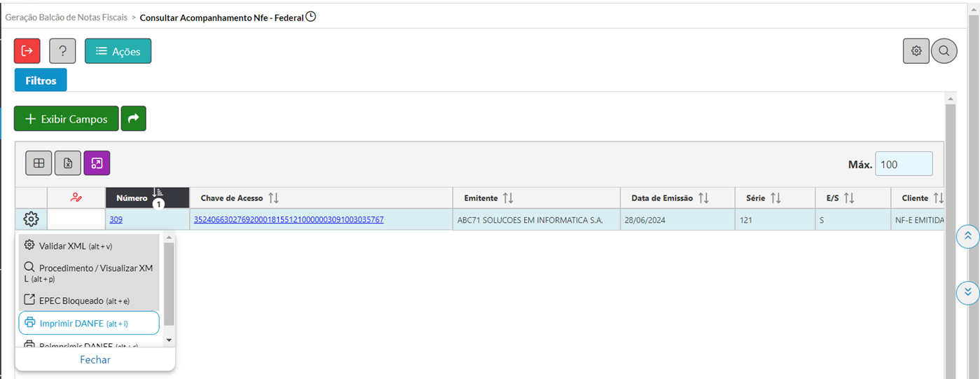Click the red signature column header icon
The height and width of the screenshot is (379, 980).
point(76,198)
